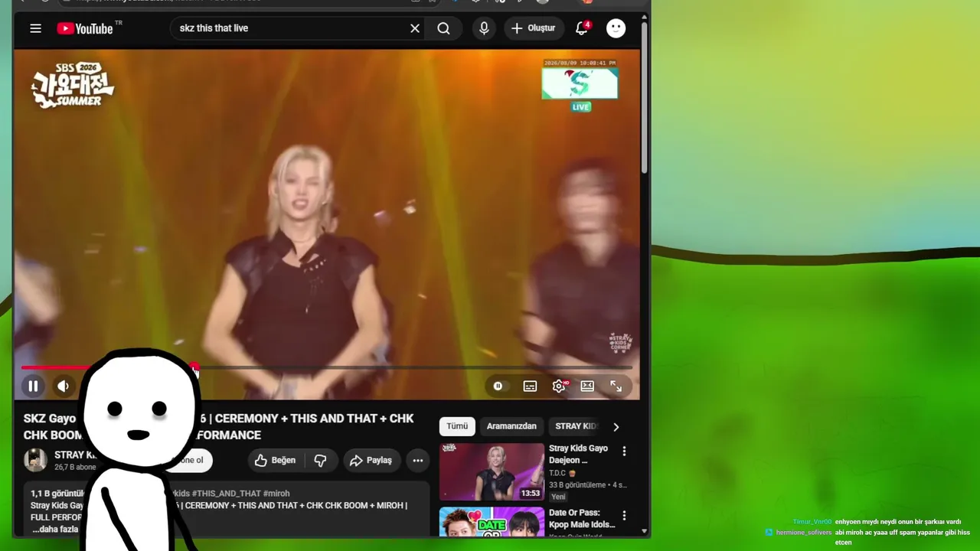Open the Oluştur create menu
Screen dimensions: 980x551
[x=533, y=28]
